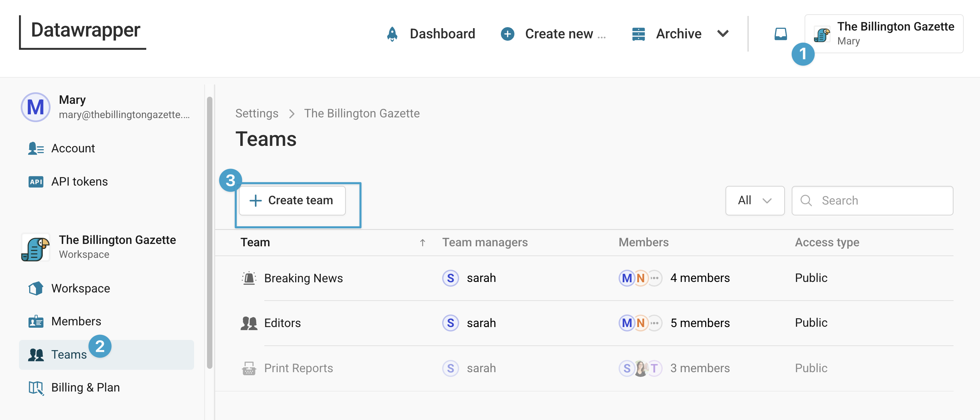This screenshot has width=980, height=420.
Task: Sort by Team column arrow
Action: tap(422, 242)
